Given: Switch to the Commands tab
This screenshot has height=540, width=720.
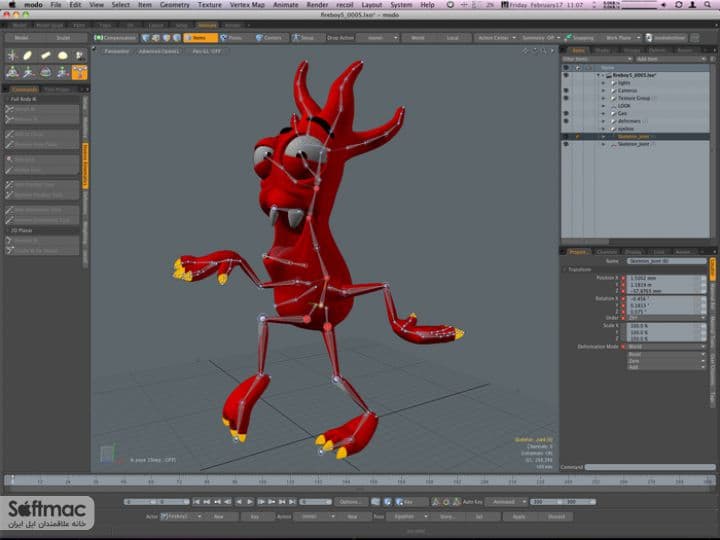Looking at the screenshot, I should point(25,89).
